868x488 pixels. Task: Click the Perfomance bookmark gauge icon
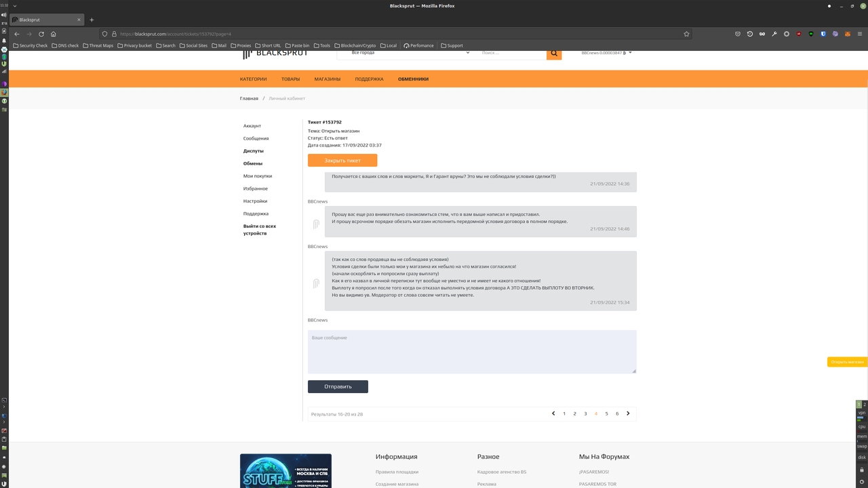pos(406,45)
